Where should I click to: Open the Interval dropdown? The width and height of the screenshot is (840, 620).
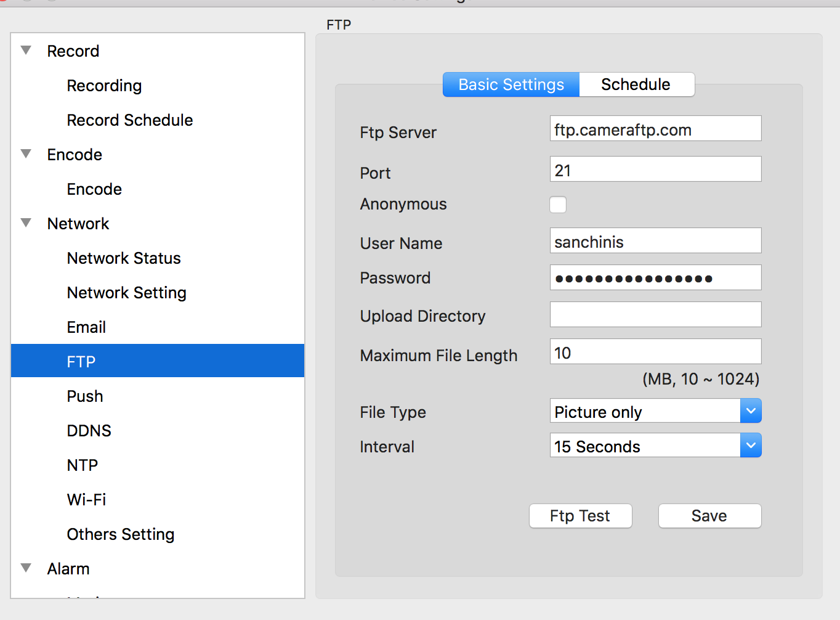750,446
